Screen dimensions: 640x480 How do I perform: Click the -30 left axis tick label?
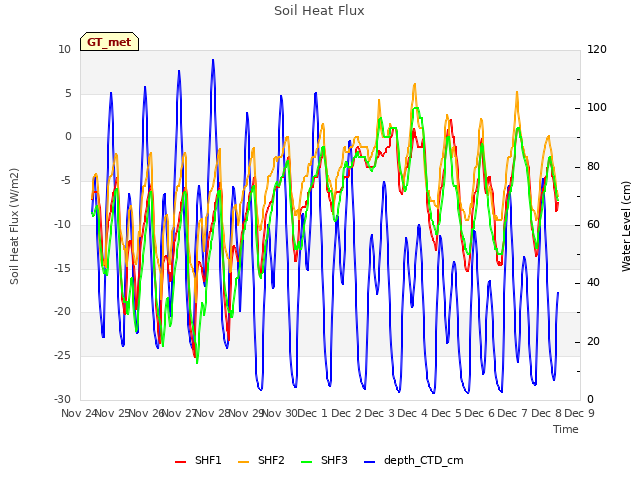[62, 399]
